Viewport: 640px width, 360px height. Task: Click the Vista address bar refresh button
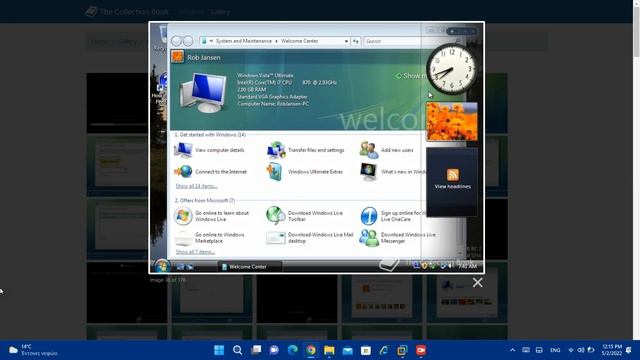(x=356, y=41)
